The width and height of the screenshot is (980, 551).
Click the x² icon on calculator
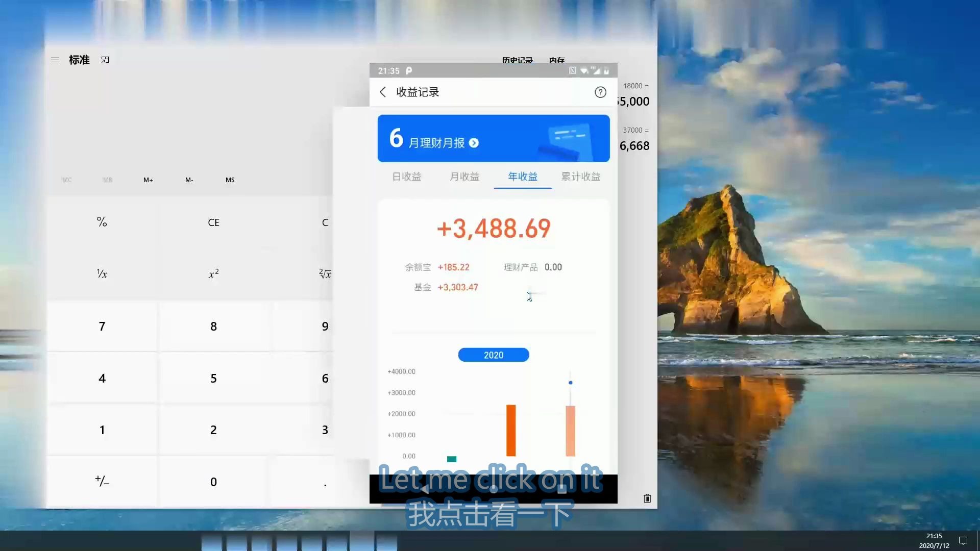pyautogui.click(x=213, y=274)
